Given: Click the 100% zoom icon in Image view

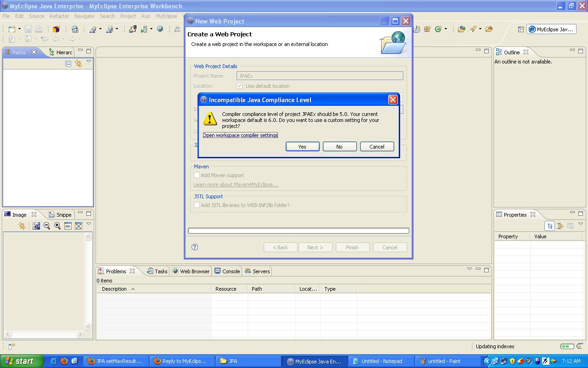Looking at the screenshot, I should pos(68,226).
